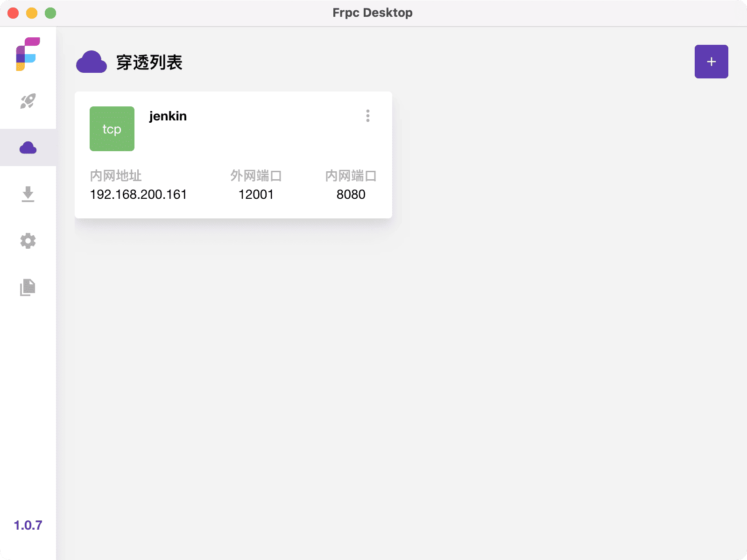The height and width of the screenshot is (560, 747).
Task: Click the cloud icon next to 穿透列表 title
Action: (x=92, y=61)
